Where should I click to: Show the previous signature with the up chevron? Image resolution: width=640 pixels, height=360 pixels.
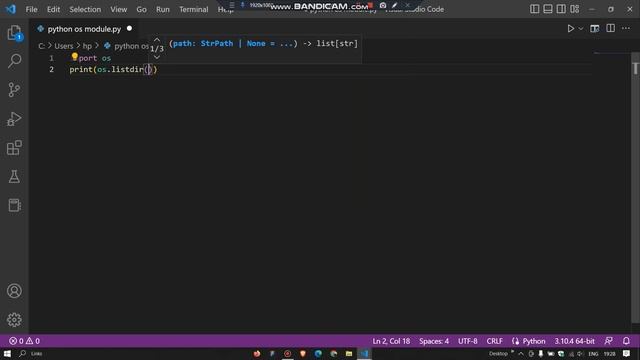click(157, 40)
